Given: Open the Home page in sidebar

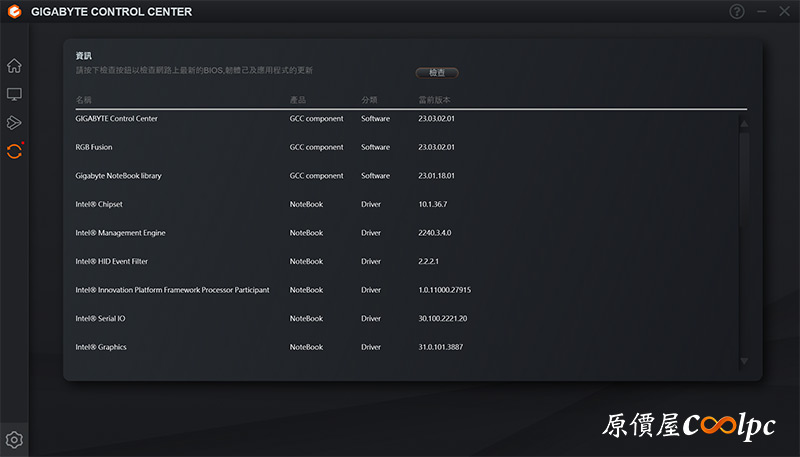Looking at the screenshot, I should (x=14, y=66).
